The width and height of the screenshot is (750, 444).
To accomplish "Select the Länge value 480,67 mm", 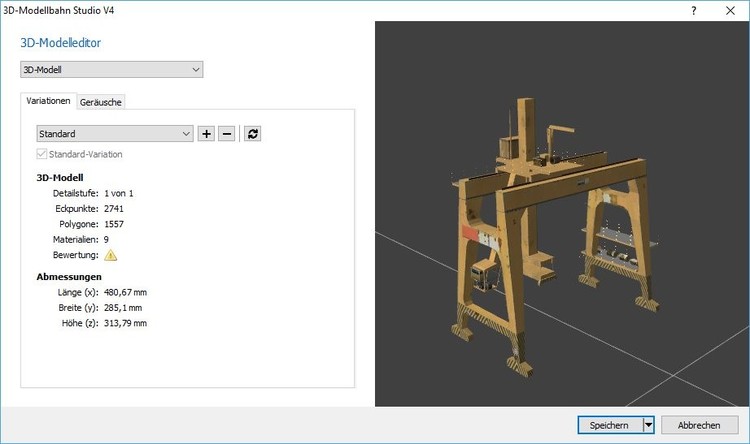I will tap(125, 292).
